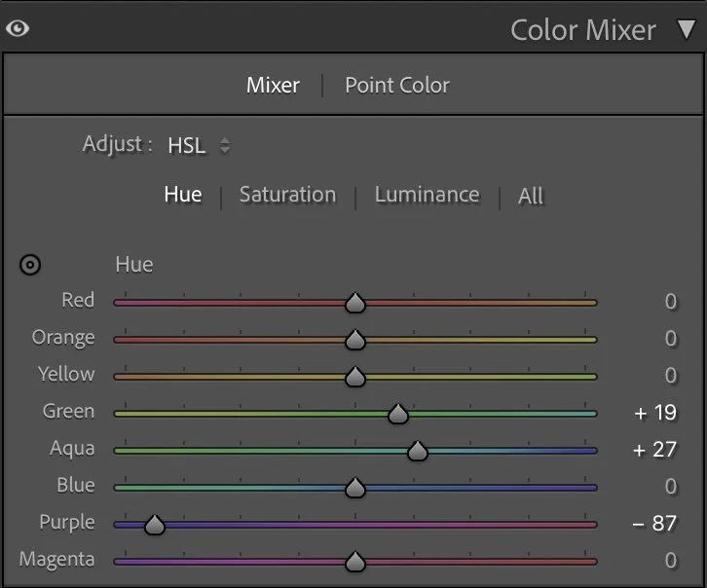Click the Aqua hue value +27
Screen dimensions: 707x588
(655, 449)
